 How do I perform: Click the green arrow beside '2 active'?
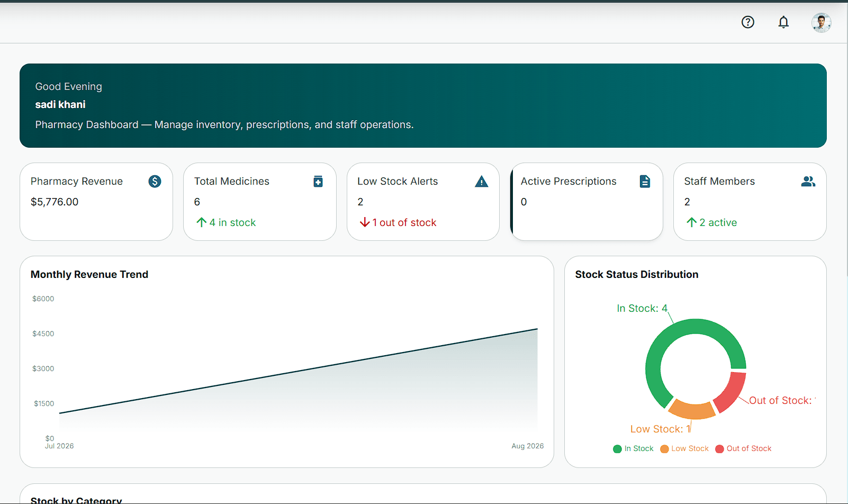pos(691,222)
